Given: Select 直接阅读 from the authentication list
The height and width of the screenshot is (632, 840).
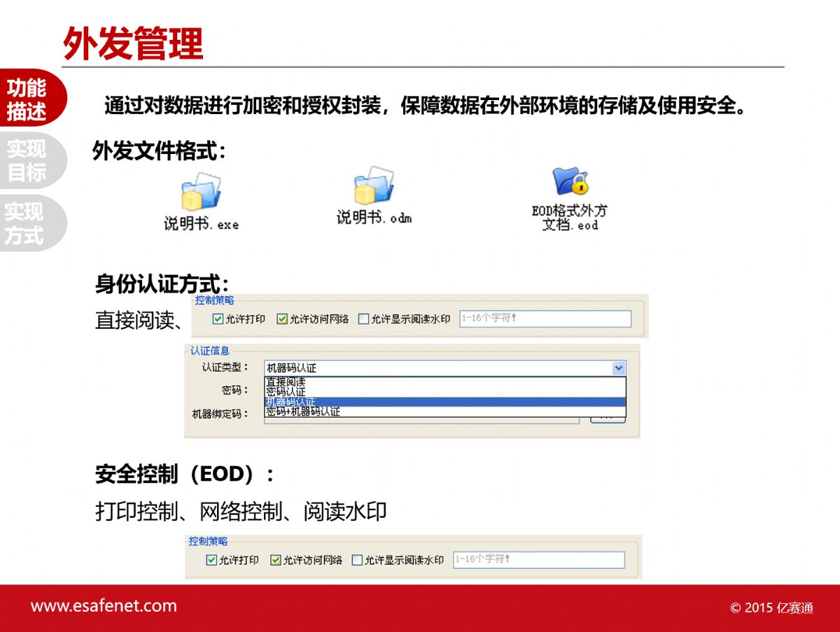Looking at the screenshot, I should pos(286,382).
